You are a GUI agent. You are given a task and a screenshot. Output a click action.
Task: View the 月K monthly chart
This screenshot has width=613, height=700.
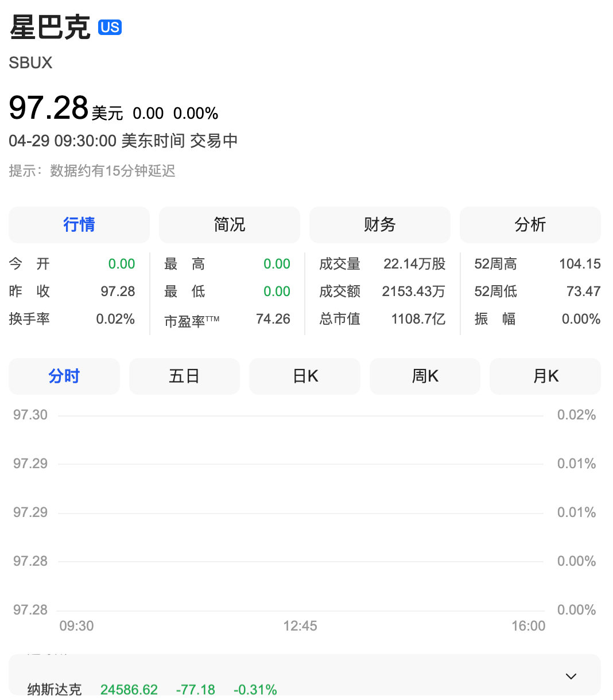click(x=545, y=376)
